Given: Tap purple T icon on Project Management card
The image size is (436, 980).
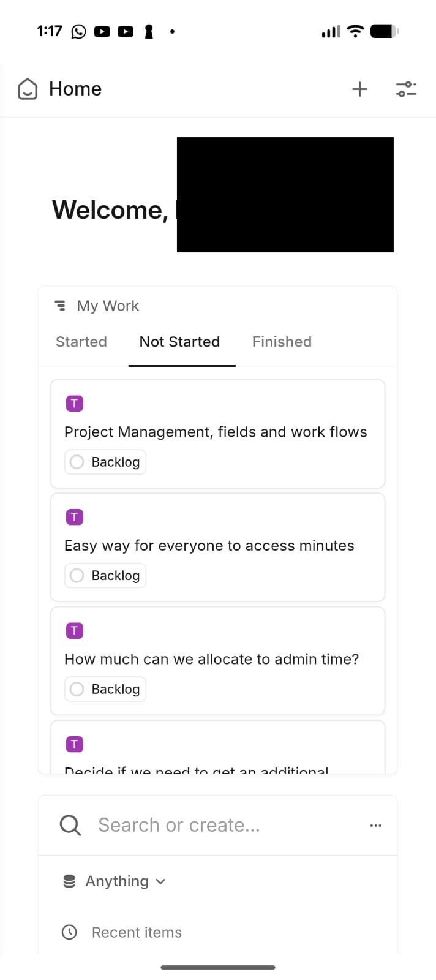Looking at the screenshot, I should (75, 404).
